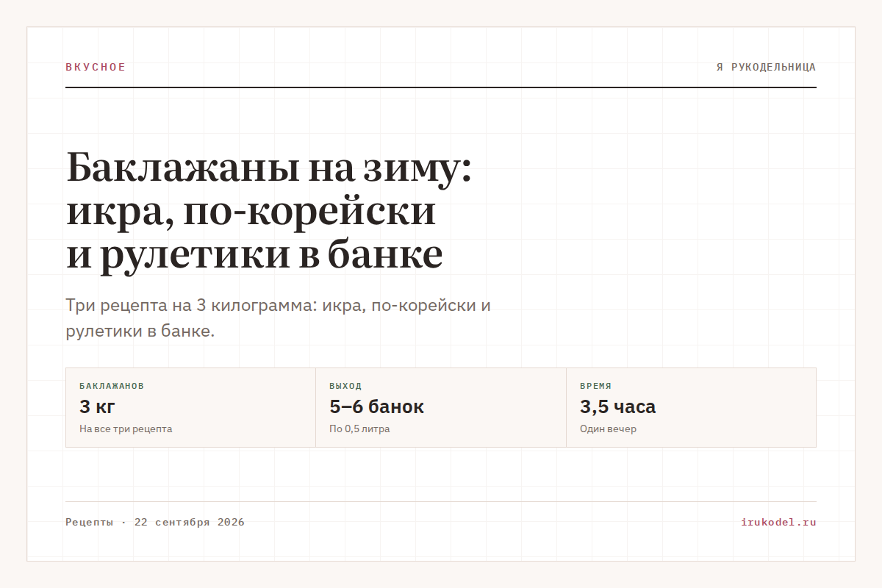Select the 3,5 часа value
882x588 pixels.
618,406
